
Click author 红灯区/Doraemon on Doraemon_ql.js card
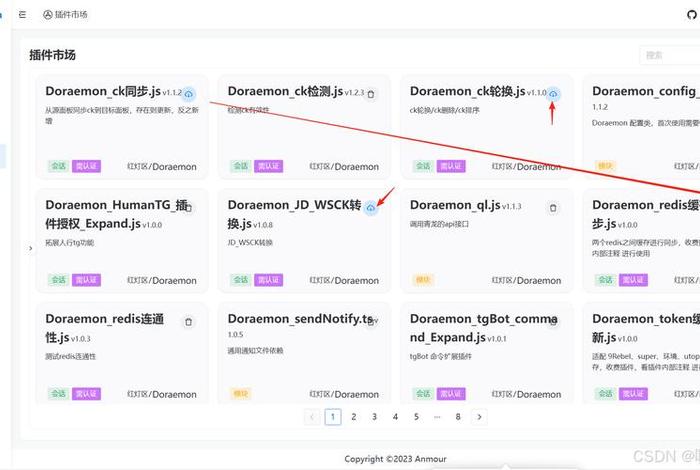526,280
